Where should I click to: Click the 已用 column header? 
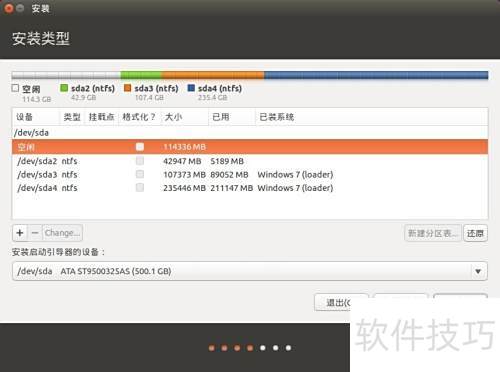pyautogui.click(x=232, y=117)
